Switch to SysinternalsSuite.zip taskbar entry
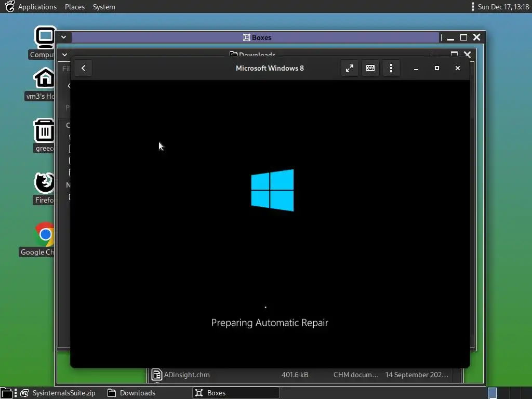Image resolution: width=532 pixels, height=399 pixels. pyautogui.click(x=58, y=393)
